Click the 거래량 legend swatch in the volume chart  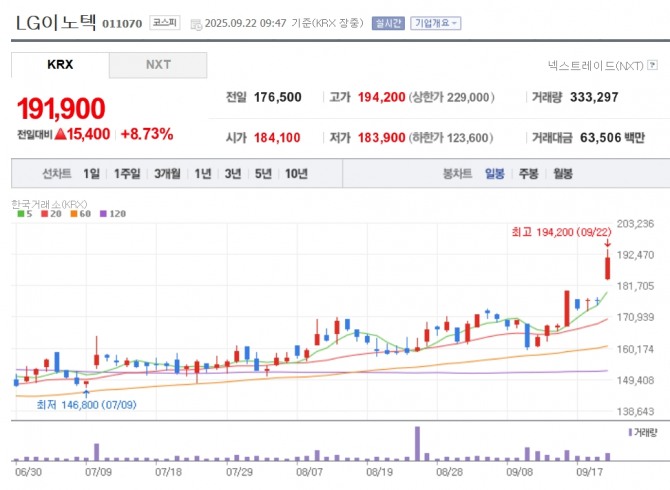coord(630,433)
